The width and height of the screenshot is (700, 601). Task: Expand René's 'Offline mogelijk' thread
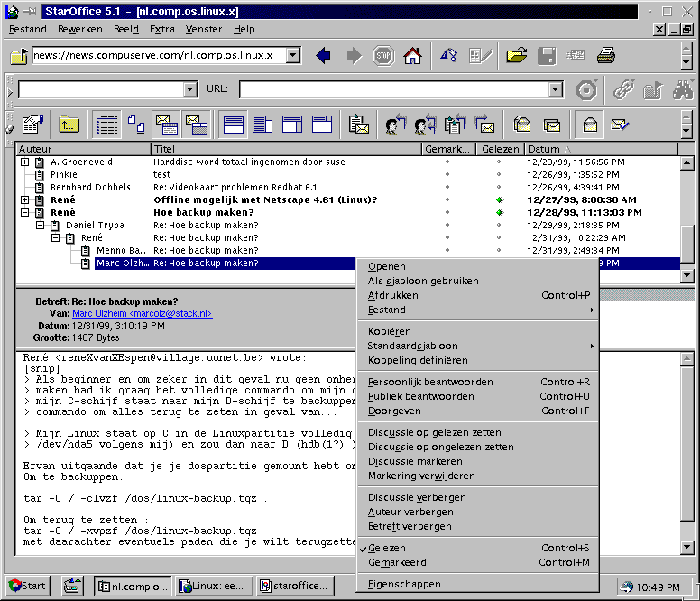(x=25, y=200)
